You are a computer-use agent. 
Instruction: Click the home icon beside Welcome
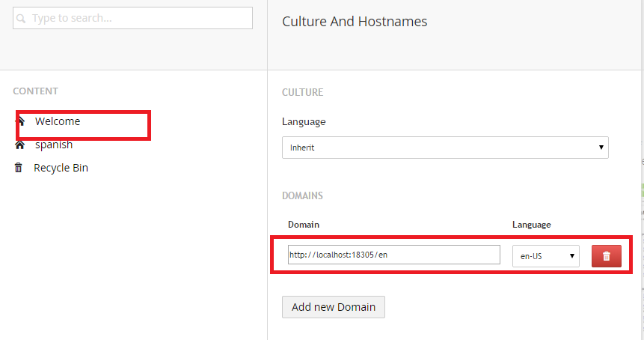19,121
